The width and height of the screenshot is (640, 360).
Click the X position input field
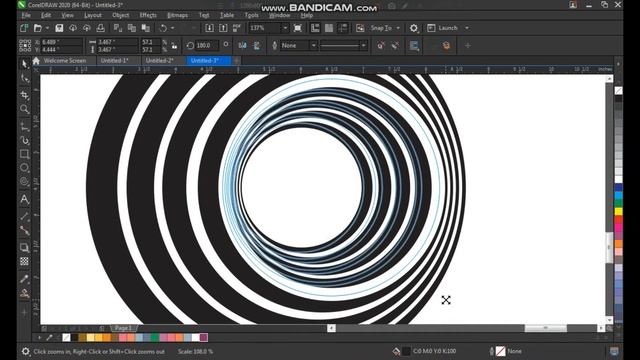point(61,42)
